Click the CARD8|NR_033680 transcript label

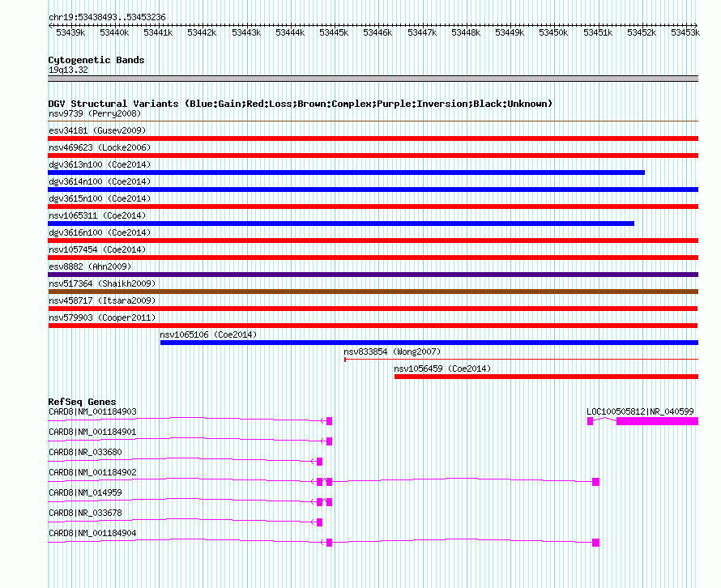point(85,452)
